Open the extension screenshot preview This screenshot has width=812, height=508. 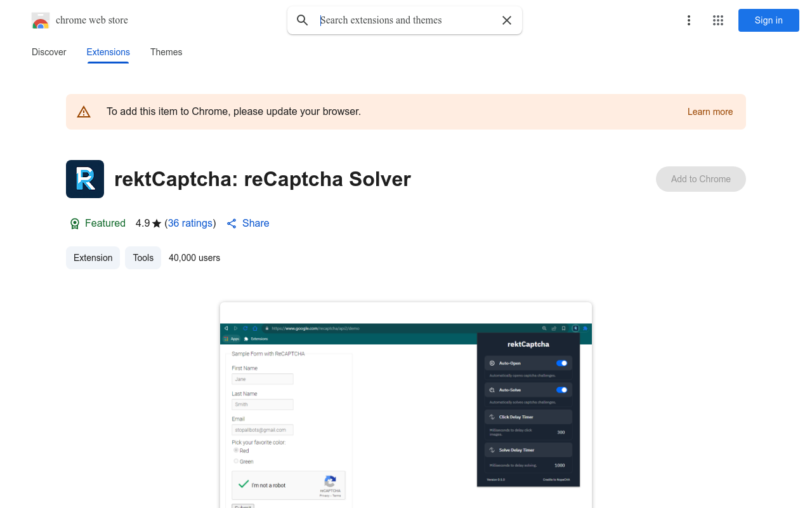[406, 405]
